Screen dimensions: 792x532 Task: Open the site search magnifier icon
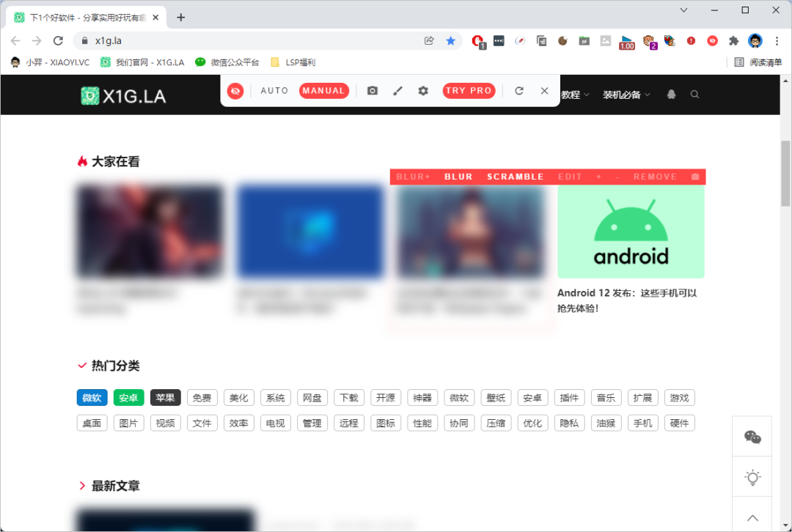pos(695,95)
